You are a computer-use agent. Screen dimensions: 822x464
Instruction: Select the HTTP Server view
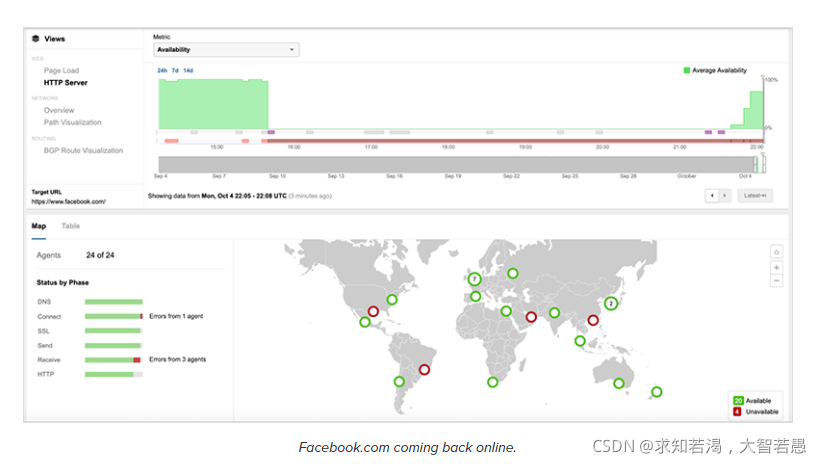coord(66,83)
